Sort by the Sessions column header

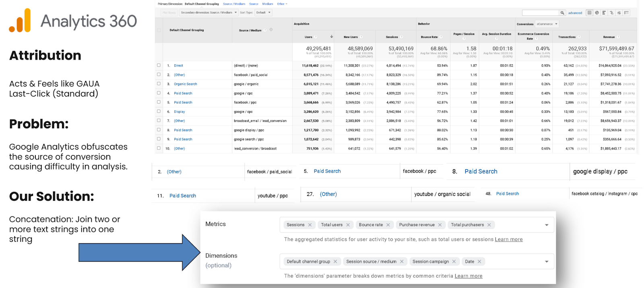(392, 37)
